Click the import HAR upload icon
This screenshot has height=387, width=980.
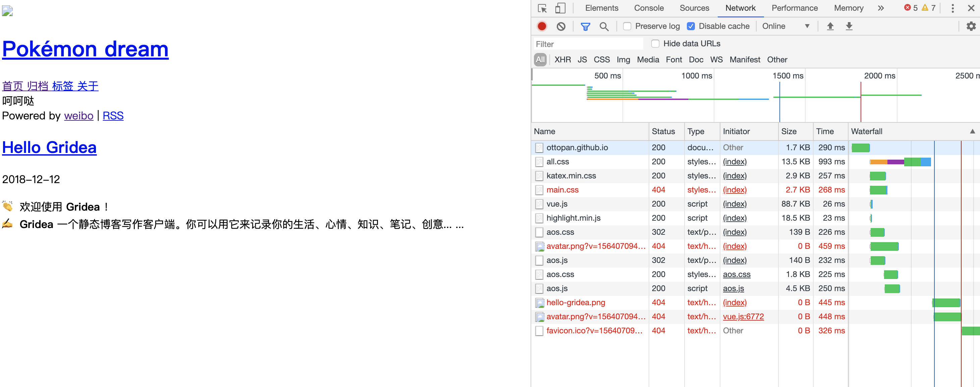pos(830,26)
